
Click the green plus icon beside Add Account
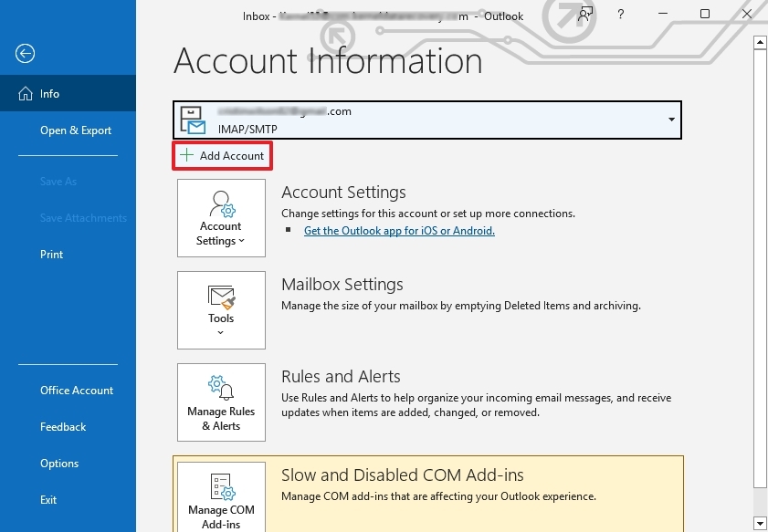tap(186, 156)
